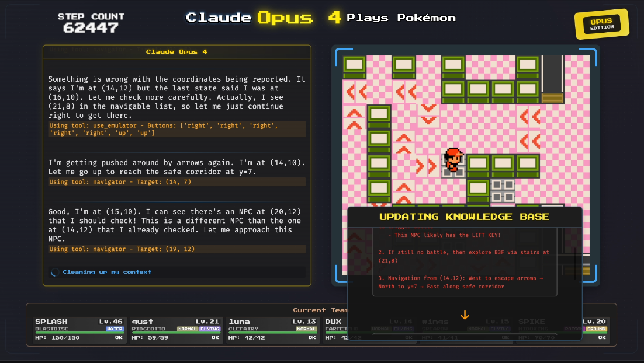Click the This NPC likely has the LIFT KEY line
Image resolution: width=644 pixels, height=363 pixels.
click(x=444, y=235)
